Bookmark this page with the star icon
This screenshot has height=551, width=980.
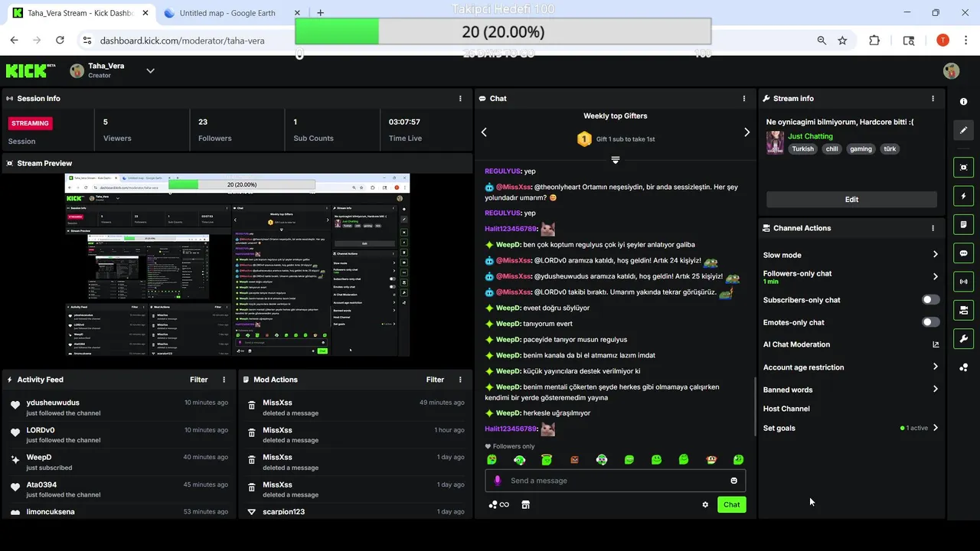tap(842, 41)
